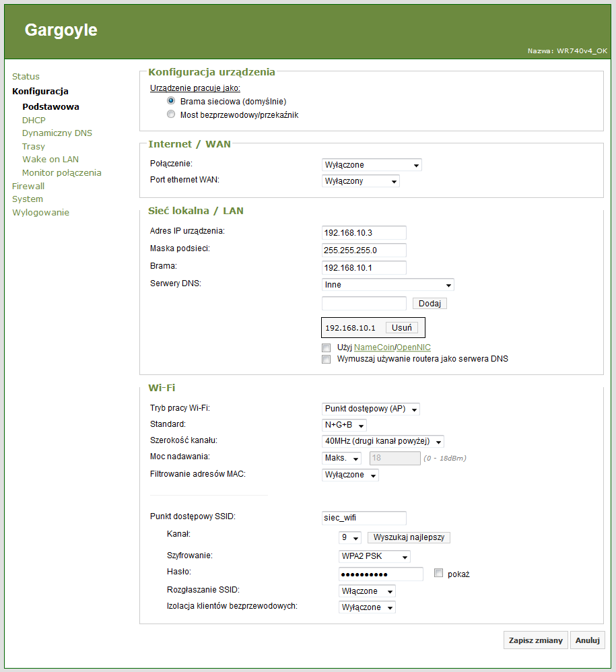Select Brama sieciowa (domyślnie) radio button
The width and height of the screenshot is (616, 672).
(x=171, y=101)
